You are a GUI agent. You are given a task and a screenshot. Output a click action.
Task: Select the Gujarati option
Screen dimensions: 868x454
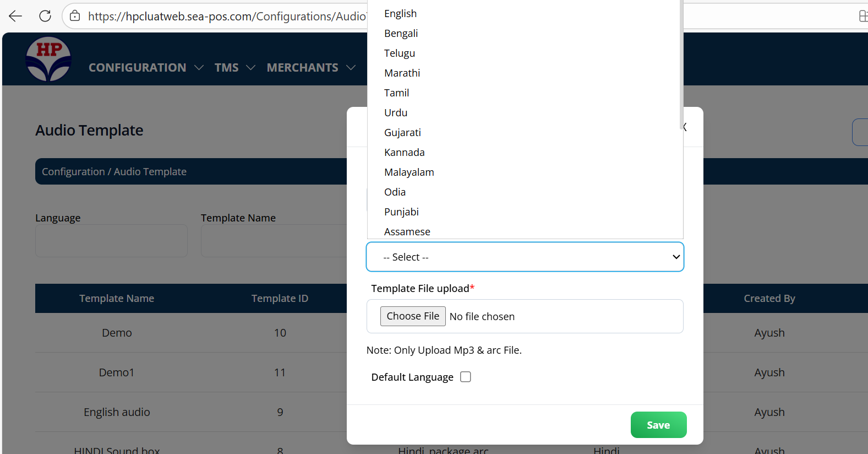click(x=402, y=133)
